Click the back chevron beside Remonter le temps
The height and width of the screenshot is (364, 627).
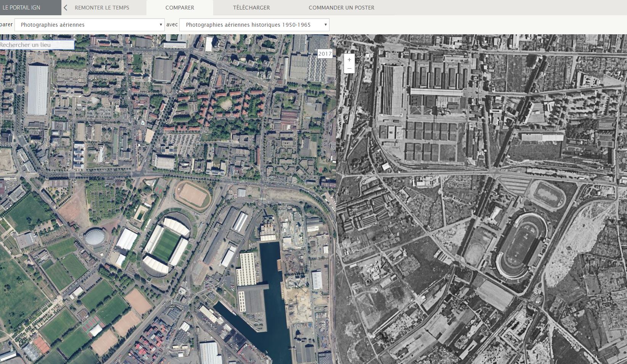point(66,8)
